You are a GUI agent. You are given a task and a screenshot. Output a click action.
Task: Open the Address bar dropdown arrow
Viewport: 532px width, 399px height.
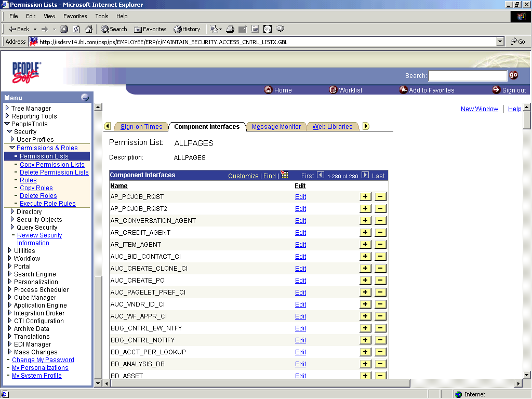[x=500, y=41]
